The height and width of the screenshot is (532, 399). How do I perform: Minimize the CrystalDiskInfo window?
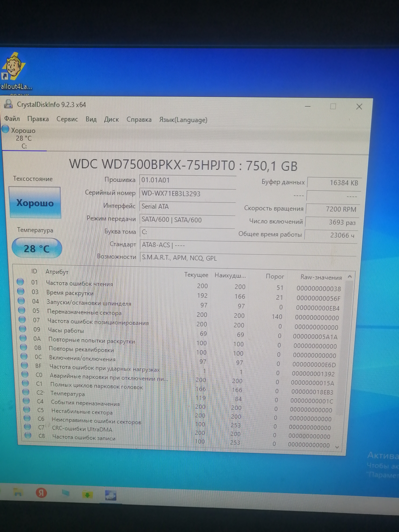click(x=307, y=106)
